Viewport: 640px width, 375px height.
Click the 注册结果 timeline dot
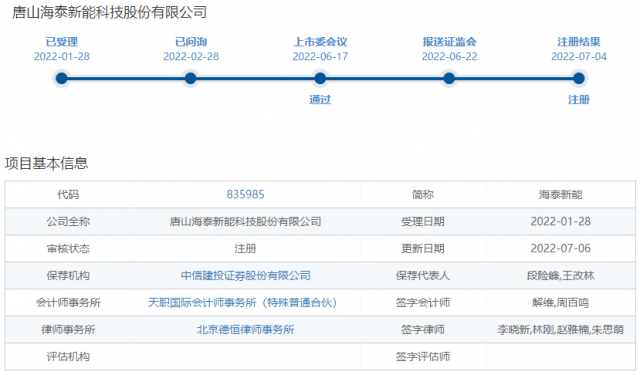click(x=578, y=78)
